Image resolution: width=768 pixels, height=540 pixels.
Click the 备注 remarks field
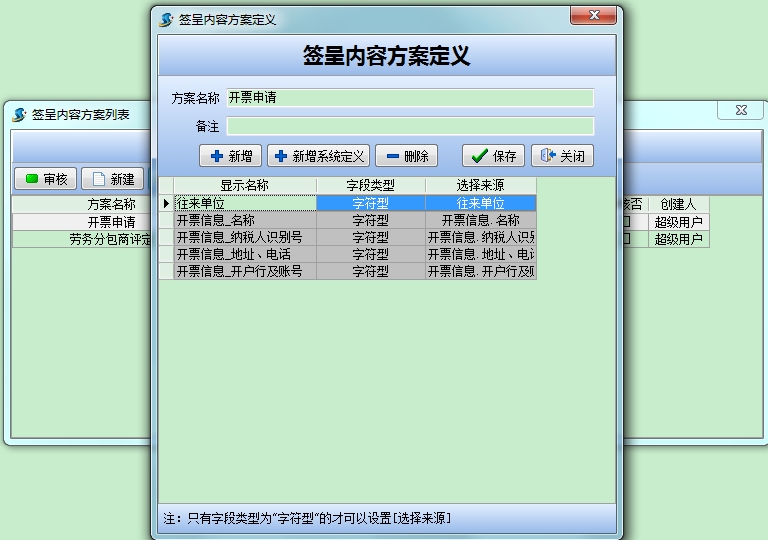[410, 127]
